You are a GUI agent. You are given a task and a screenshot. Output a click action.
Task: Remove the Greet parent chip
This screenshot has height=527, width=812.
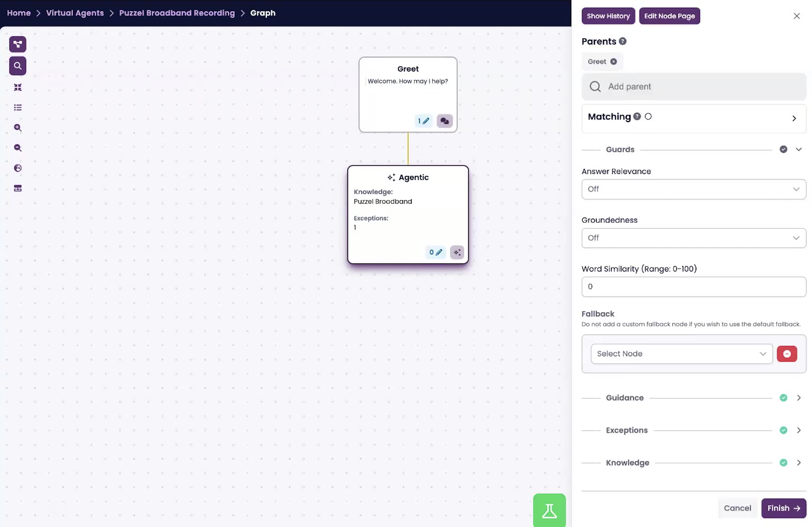tap(613, 62)
